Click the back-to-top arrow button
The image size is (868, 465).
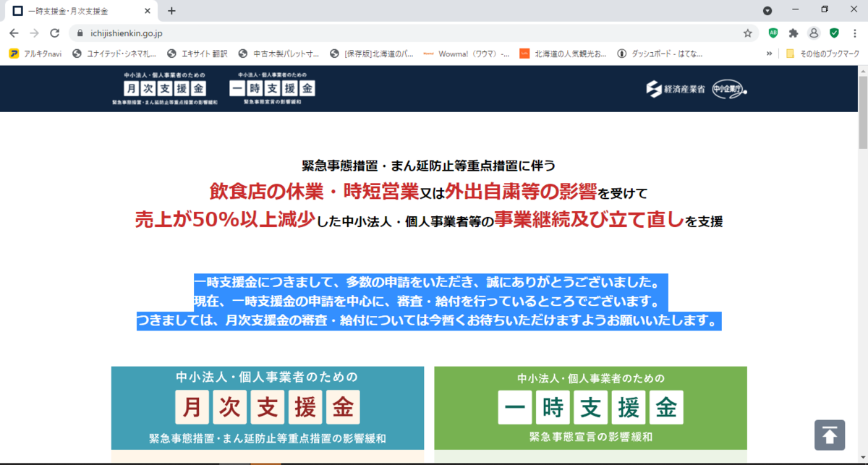830,435
